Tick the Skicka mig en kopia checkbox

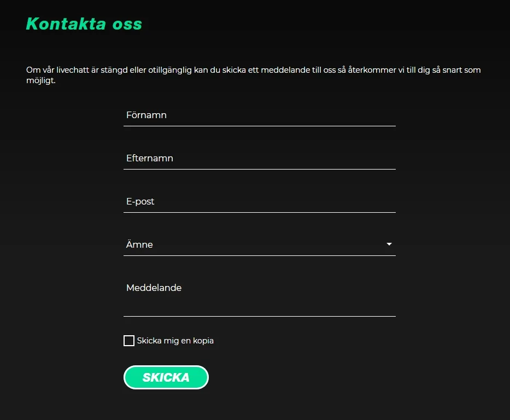click(x=129, y=341)
